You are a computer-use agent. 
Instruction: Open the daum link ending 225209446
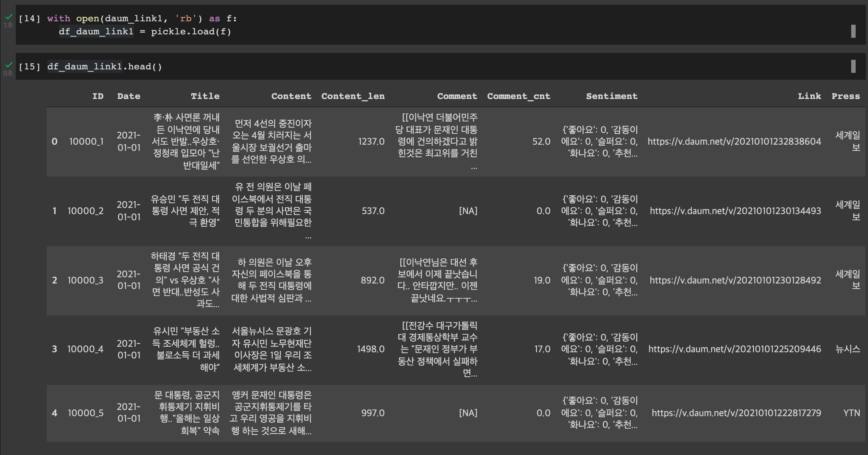[x=734, y=349]
